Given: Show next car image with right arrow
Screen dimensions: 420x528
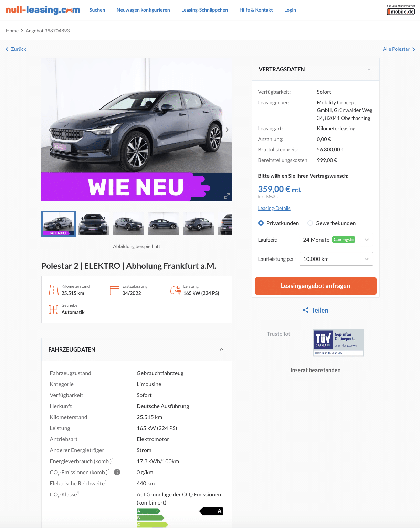Looking at the screenshot, I should [227, 130].
